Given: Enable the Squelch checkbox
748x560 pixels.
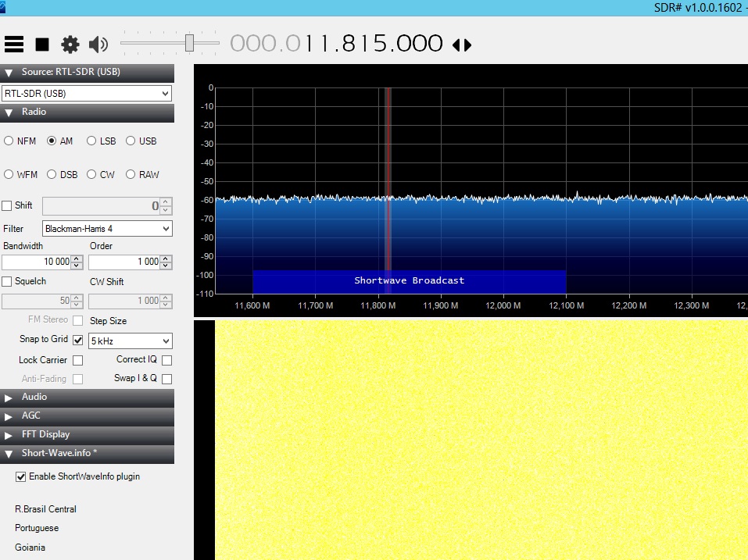Looking at the screenshot, I should click(x=7, y=282).
